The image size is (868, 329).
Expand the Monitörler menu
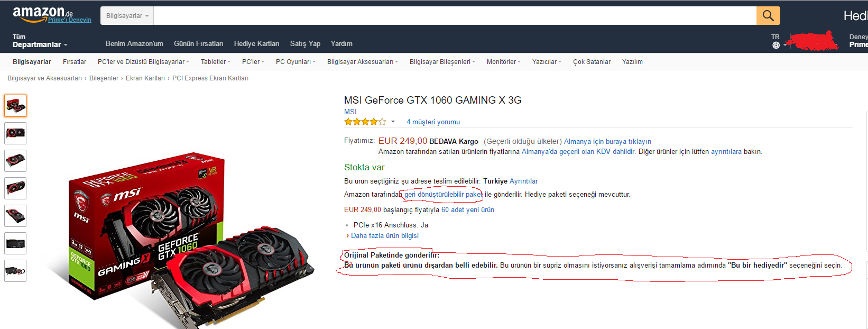point(504,62)
